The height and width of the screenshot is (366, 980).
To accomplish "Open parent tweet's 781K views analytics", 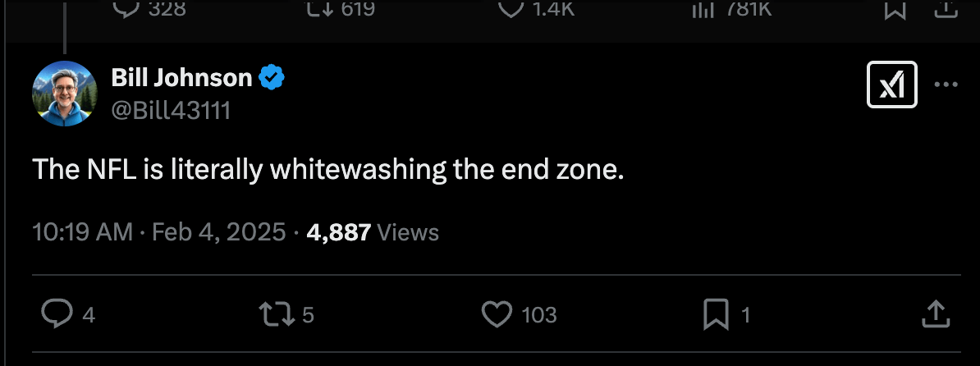I will (704, 8).
